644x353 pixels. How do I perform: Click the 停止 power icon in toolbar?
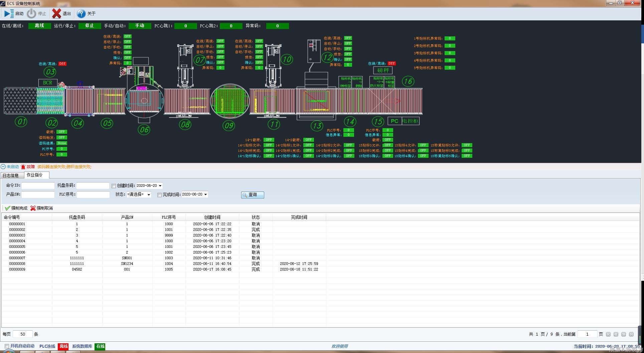tap(31, 13)
